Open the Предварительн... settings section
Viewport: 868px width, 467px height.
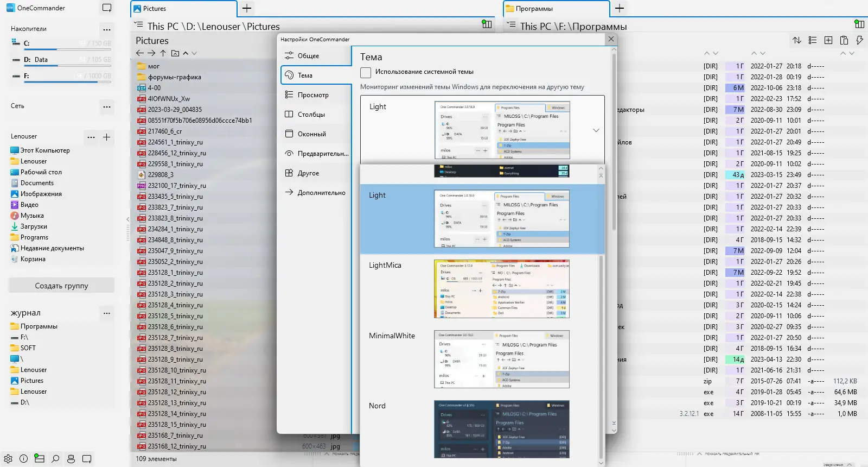tap(316, 154)
